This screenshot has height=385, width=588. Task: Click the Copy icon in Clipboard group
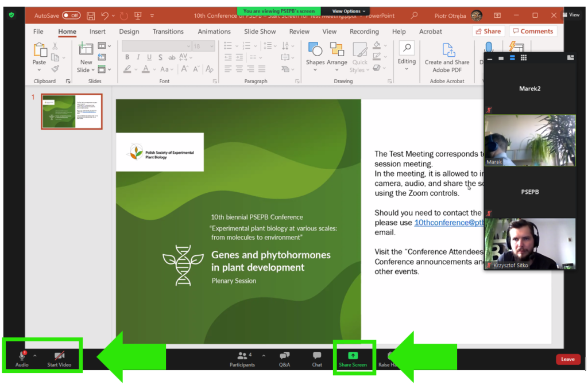pyautogui.click(x=55, y=57)
